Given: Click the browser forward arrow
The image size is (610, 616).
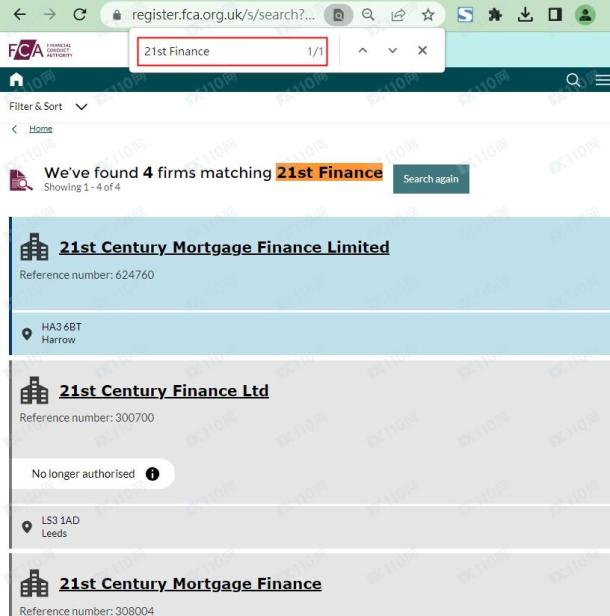Looking at the screenshot, I should (x=49, y=15).
